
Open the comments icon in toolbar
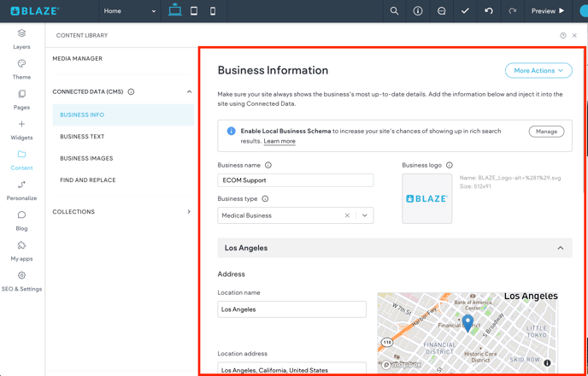(441, 11)
